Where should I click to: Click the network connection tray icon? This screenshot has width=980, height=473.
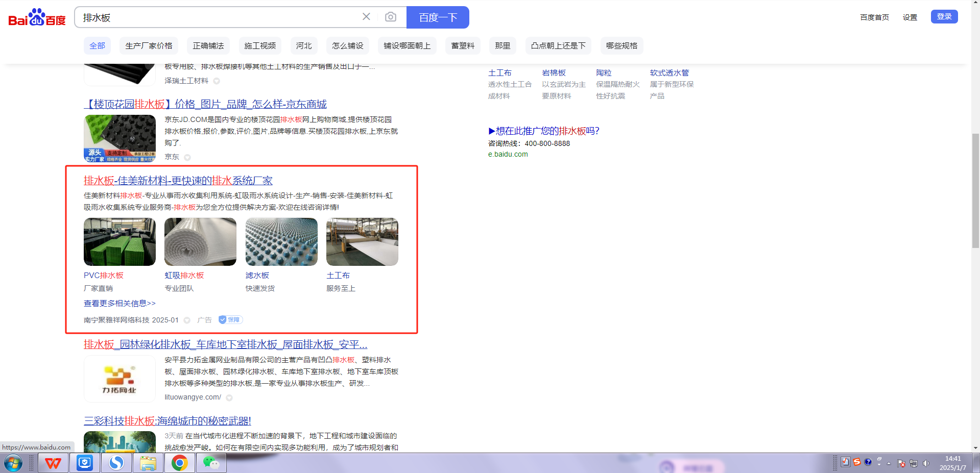coord(914,463)
